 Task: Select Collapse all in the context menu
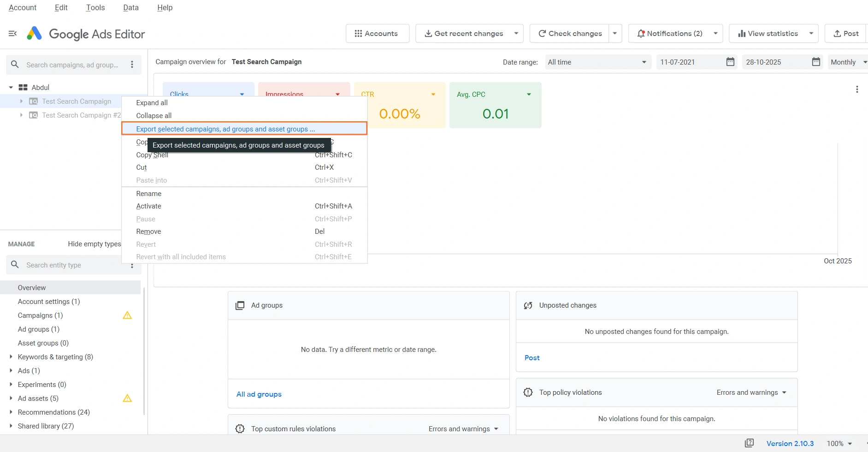point(244,116)
